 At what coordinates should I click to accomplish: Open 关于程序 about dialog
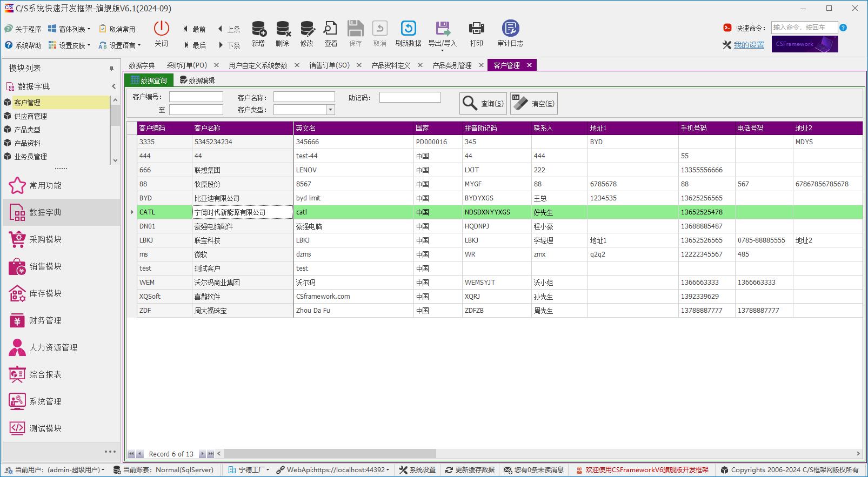(x=23, y=29)
